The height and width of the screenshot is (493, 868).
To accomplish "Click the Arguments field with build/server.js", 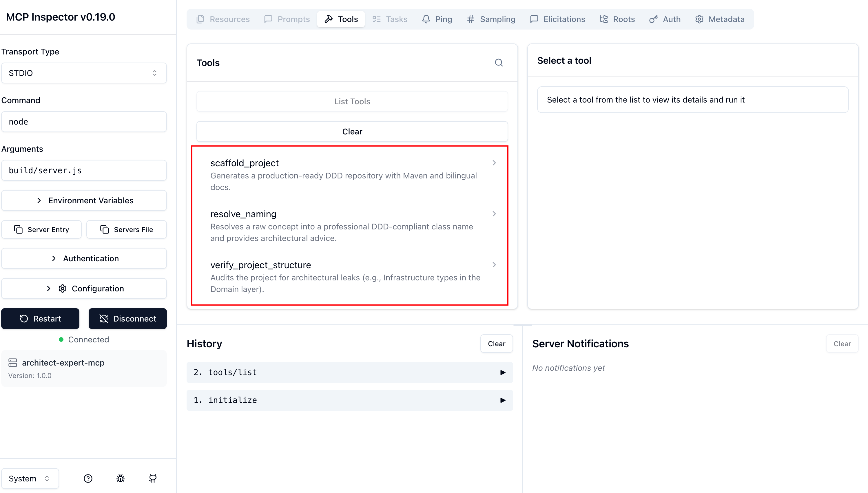I will [x=84, y=170].
